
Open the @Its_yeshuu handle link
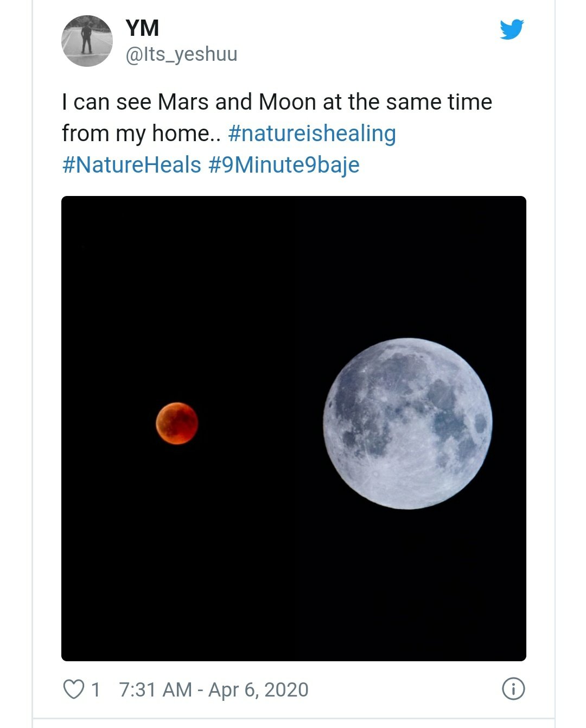click(x=181, y=54)
